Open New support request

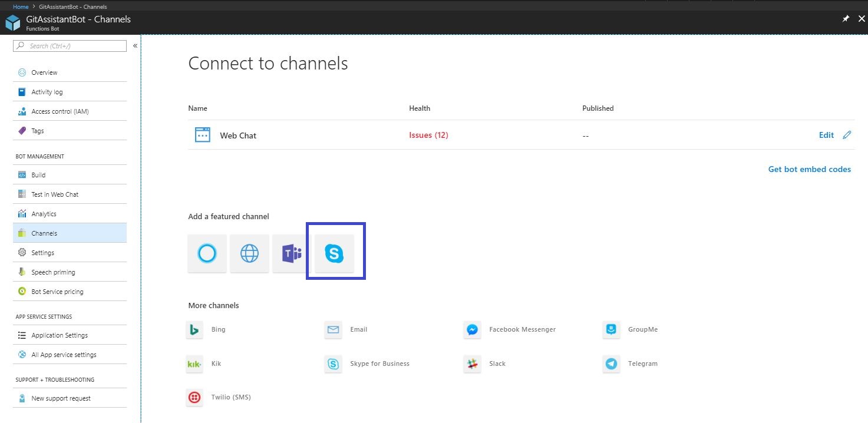[70, 398]
